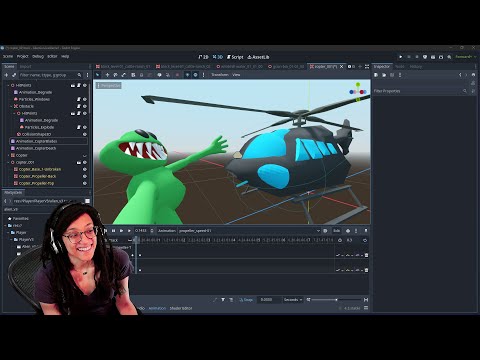
Task: Open the Shader Editor bottom panel
Action: click(x=181, y=308)
